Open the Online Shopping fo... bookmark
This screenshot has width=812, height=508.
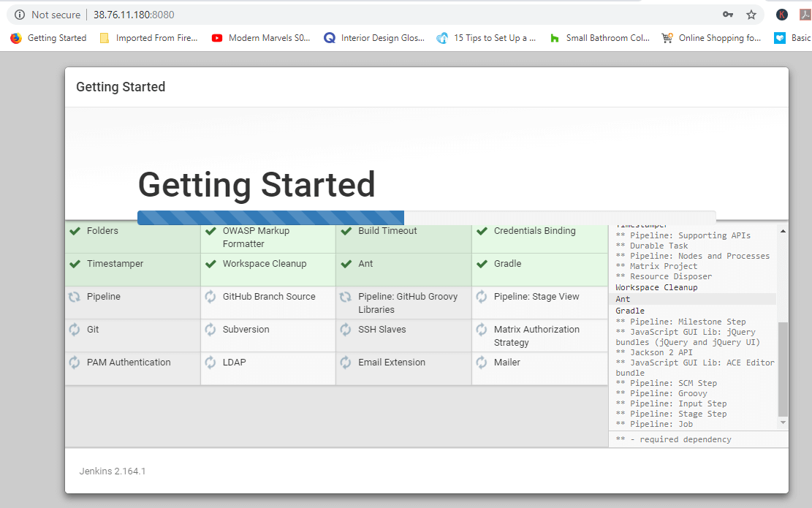point(712,38)
